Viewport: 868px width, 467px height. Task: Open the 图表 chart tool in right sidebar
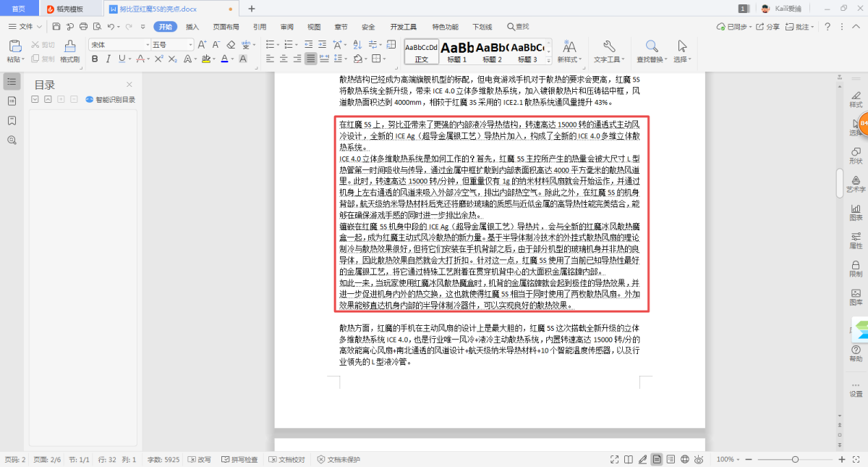(x=856, y=211)
